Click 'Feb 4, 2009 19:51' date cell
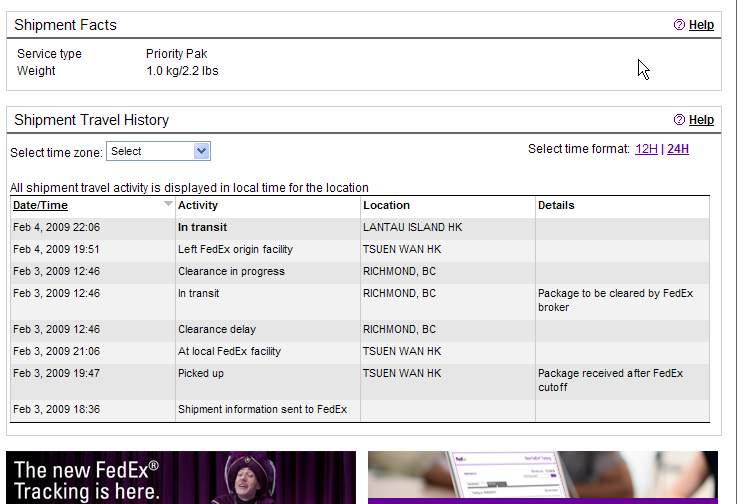Viewport: 746px width, 504px height. pos(56,249)
